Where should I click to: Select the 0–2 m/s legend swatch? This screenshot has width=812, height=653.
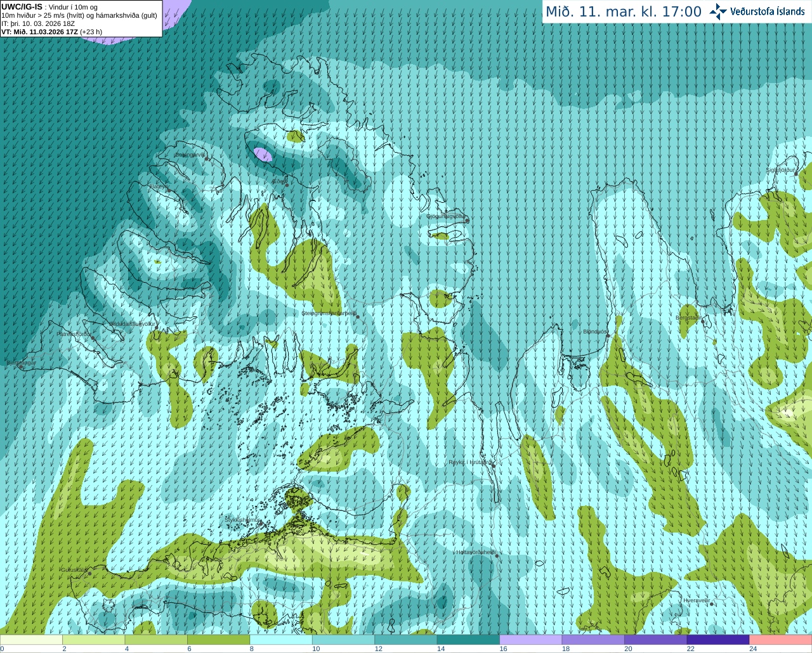(x=31, y=640)
